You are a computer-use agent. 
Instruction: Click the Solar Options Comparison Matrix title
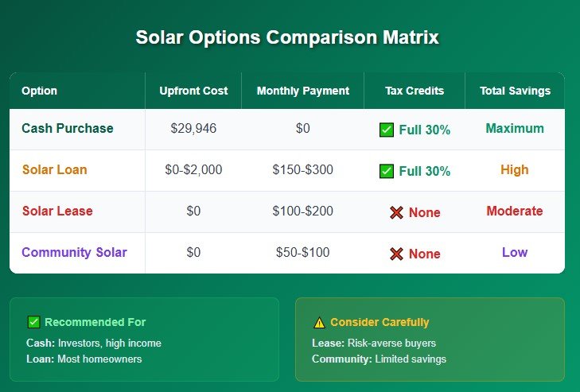[287, 37]
